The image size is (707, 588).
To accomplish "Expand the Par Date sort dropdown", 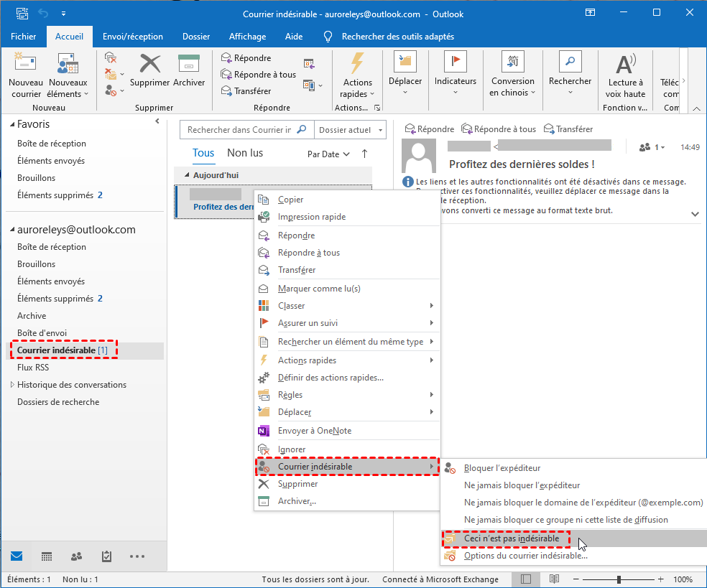I will point(328,154).
